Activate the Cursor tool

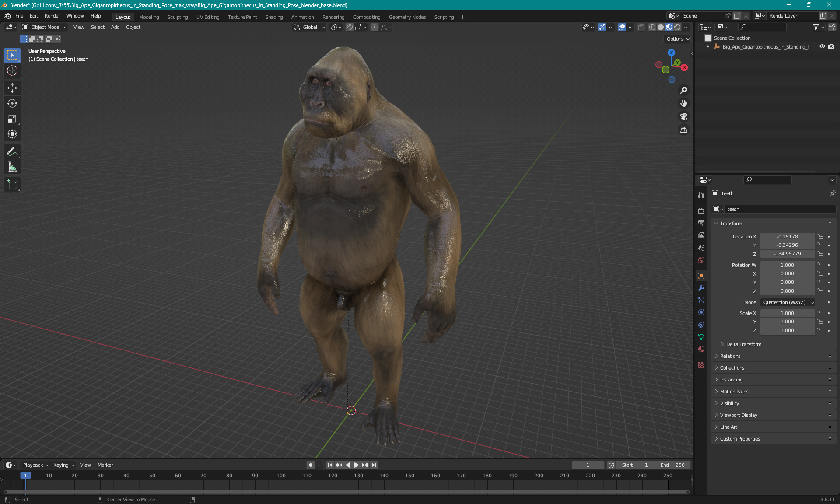tap(12, 70)
